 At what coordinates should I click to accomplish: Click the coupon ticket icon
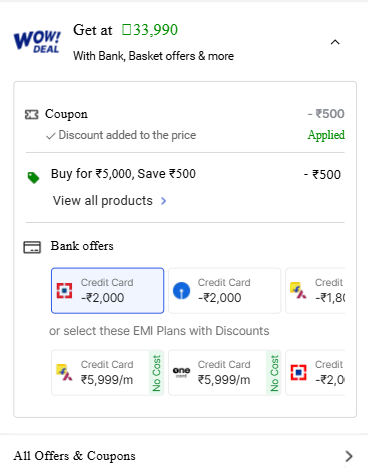pos(32,115)
